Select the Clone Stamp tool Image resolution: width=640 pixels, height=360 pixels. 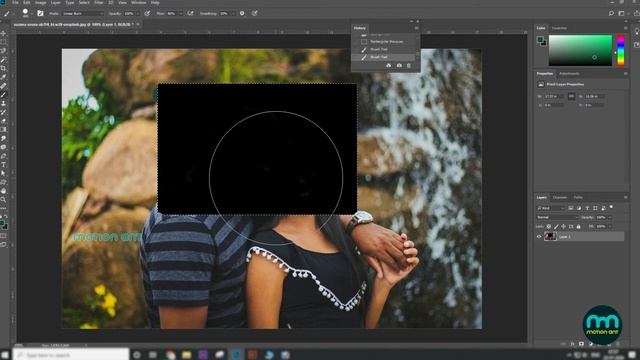pyautogui.click(x=3, y=103)
